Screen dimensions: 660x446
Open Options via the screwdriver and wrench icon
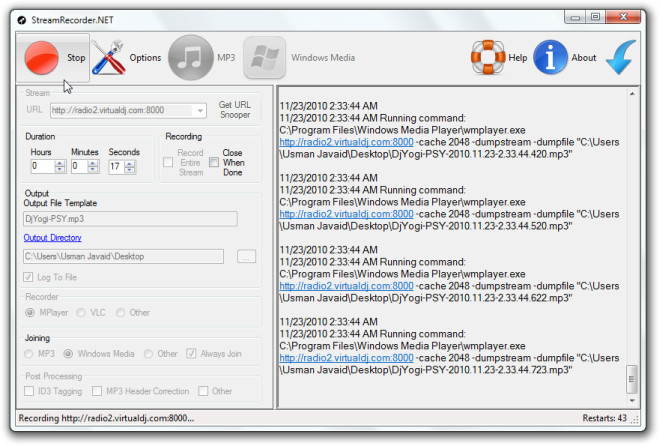pyautogui.click(x=109, y=58)
